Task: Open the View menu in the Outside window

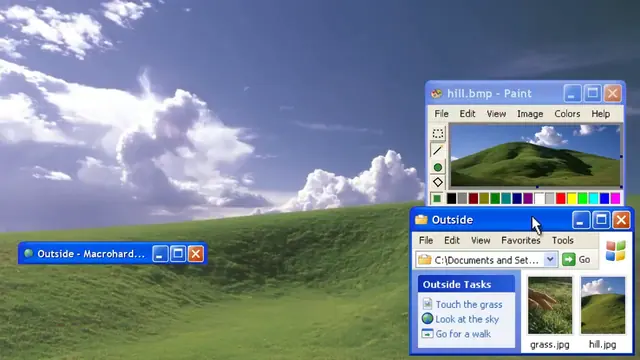Action: click(x=481, y=240)
